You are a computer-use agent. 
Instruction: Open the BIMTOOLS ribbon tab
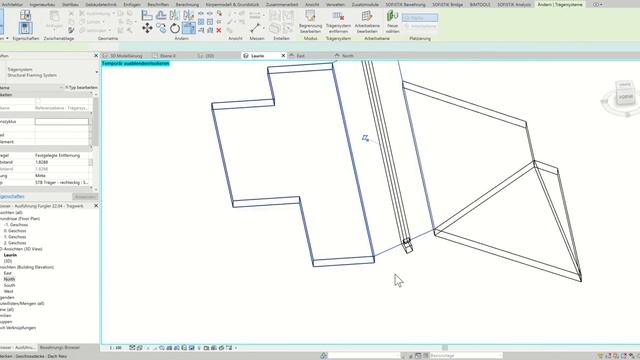(480, 4)
